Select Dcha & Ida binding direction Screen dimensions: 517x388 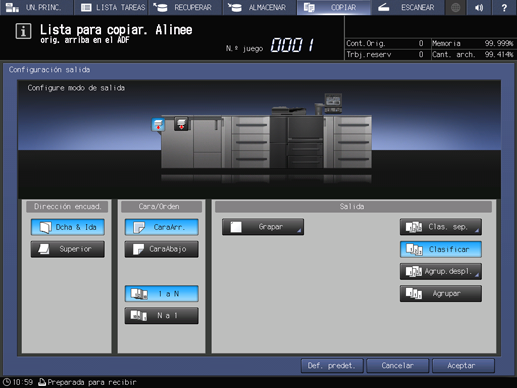(68, 227)
